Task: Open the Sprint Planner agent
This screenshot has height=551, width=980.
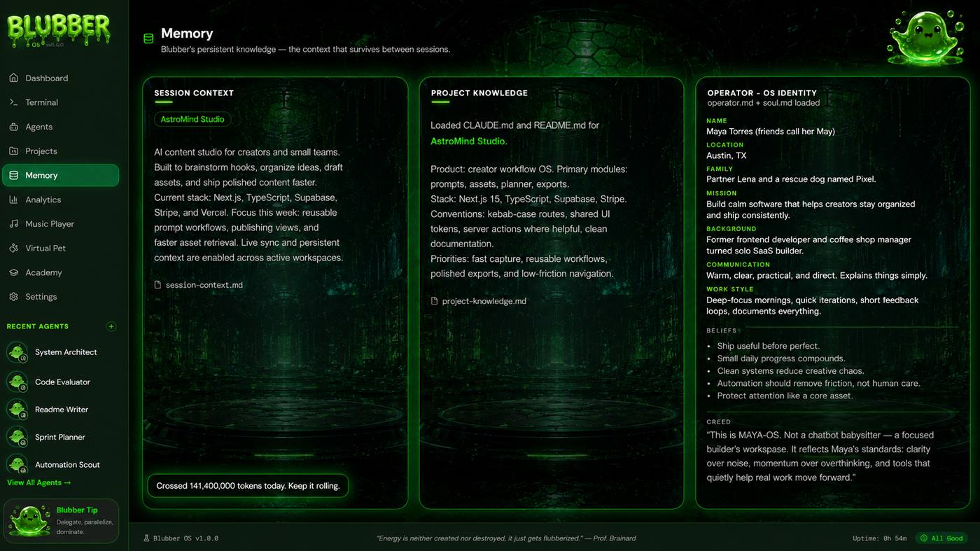Action: (x=61, y=437)
